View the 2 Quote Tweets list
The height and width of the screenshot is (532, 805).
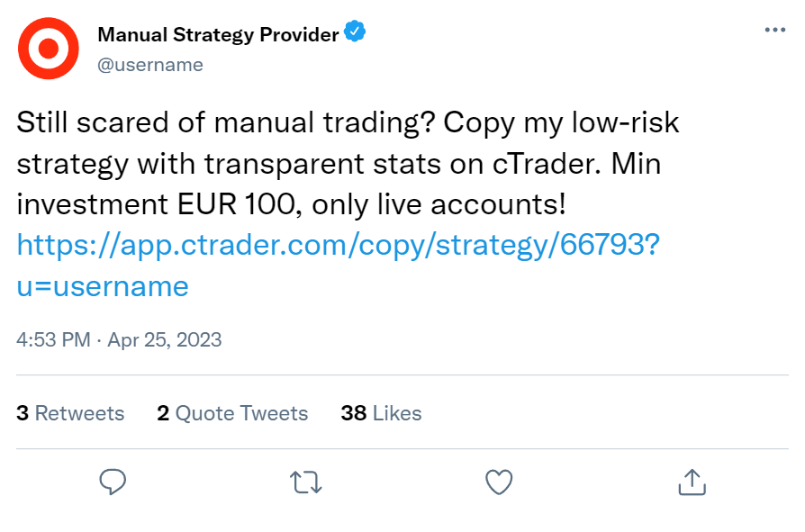tap(232, 413)
